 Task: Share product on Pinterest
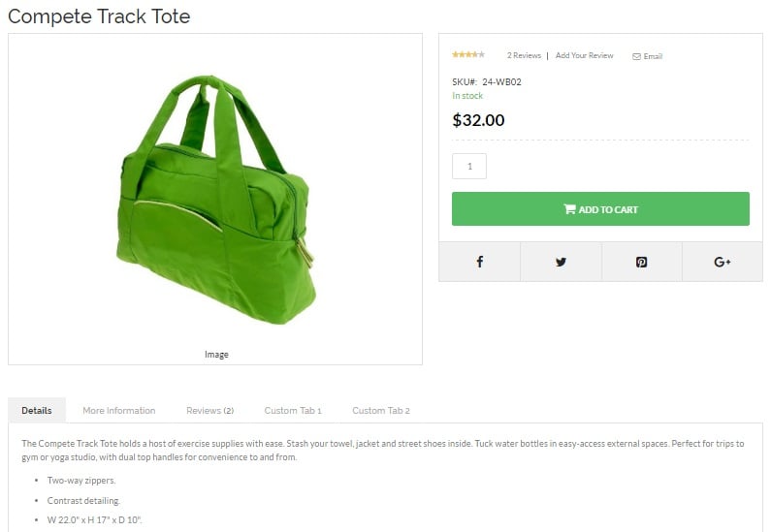[x=641, y=262]
